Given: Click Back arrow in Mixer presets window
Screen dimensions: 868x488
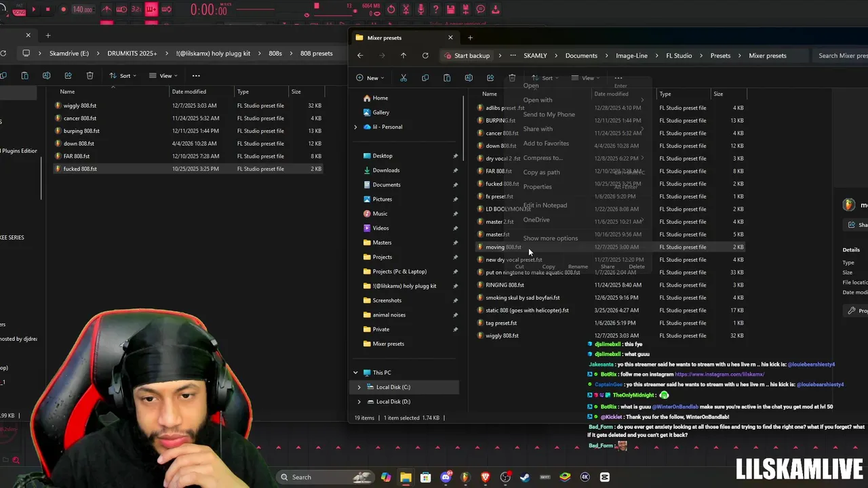Looking at the screenshot, I should (x=360, y=56).
